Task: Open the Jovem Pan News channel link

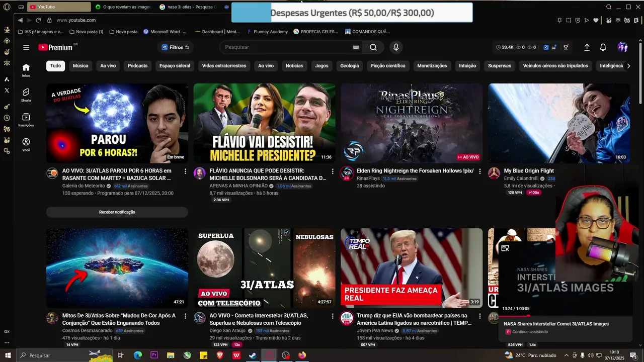Action: click(x=375, y=331)
